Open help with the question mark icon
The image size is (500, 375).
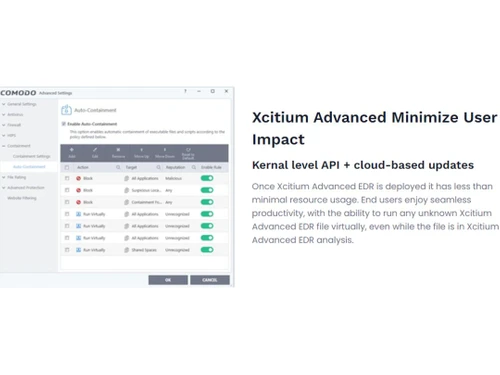point(185,91)
